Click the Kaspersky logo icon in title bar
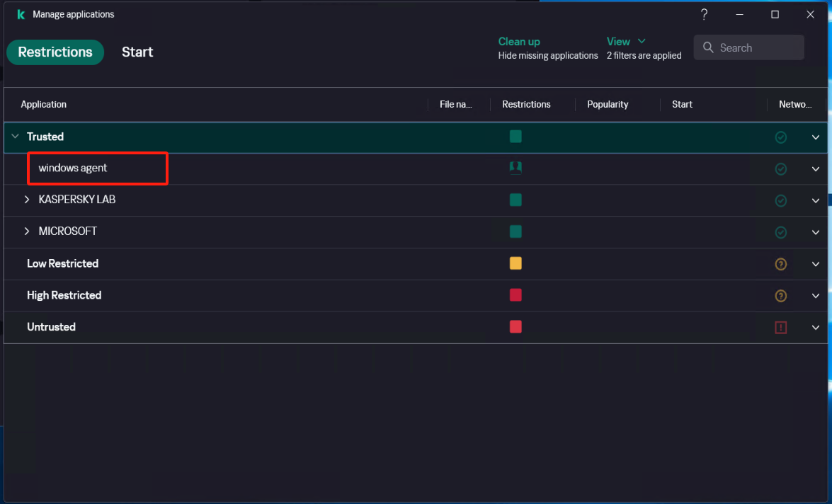 [21, 14]
